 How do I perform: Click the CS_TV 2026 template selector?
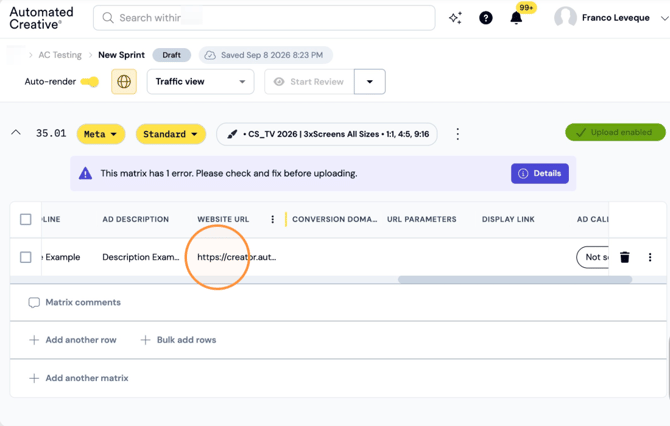point(327,134)
